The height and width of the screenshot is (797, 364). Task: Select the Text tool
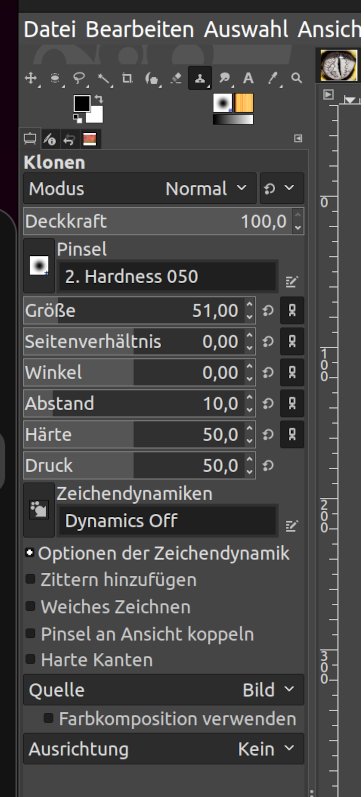click(248, 78)
